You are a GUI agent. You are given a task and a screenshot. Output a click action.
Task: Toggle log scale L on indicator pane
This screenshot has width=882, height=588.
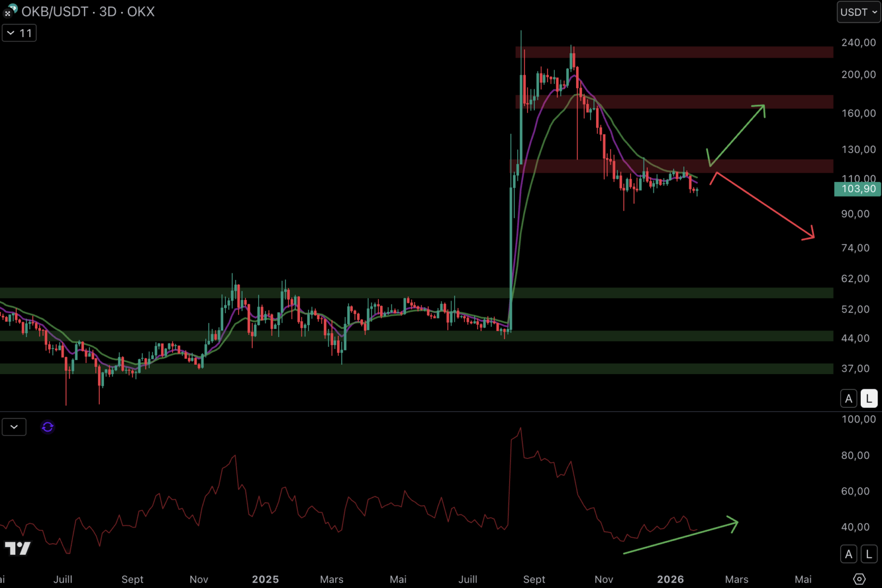(869, 554)
